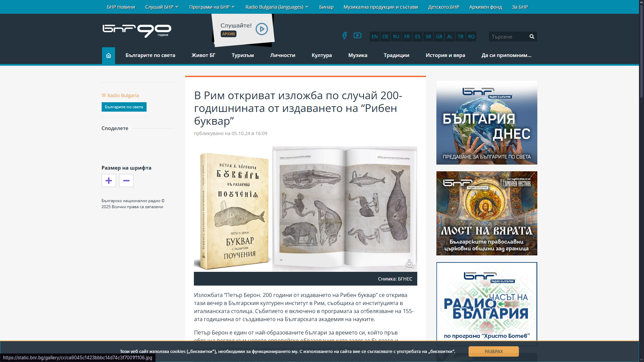The image size is (644, 362).
Task: Switch site language to EN
Action: coord(375,37)
